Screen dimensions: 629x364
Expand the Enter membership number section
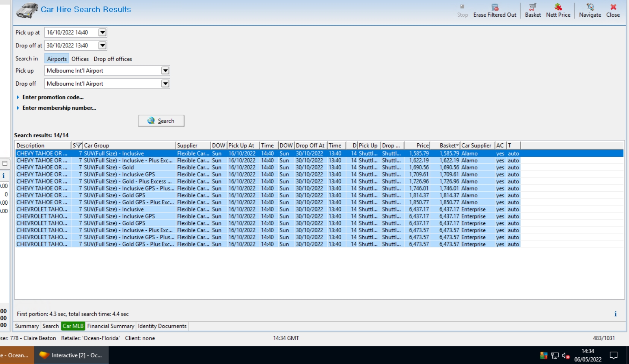click(56, 108)
